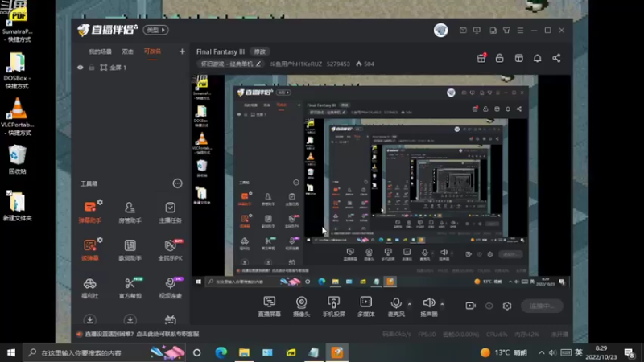The height and width of the screenshot is (362, 644).
Task: Open the 歌词助手 tool
Action: [x=130, y=249]
